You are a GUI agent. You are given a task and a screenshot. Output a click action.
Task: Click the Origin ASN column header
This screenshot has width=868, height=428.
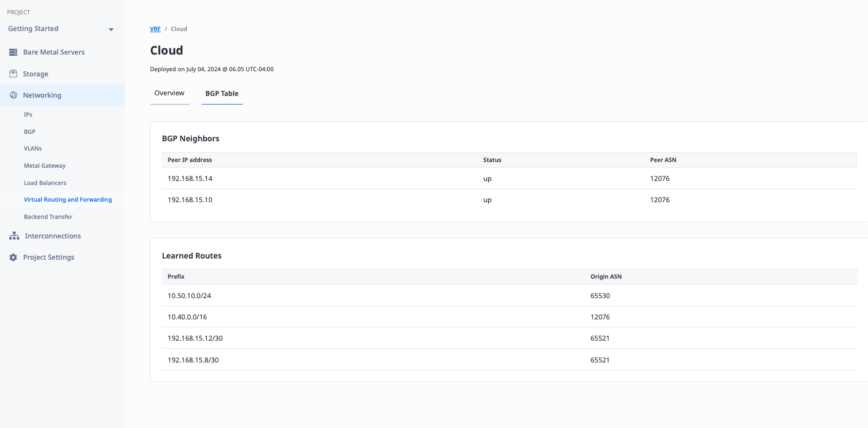tap(606, 276)
